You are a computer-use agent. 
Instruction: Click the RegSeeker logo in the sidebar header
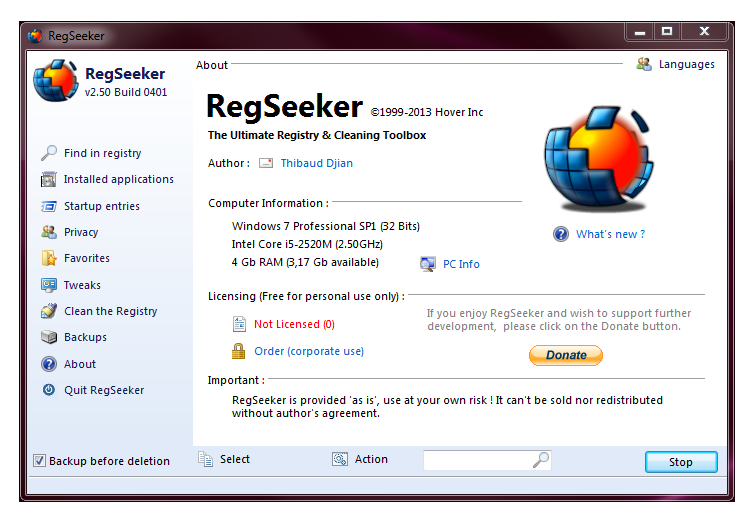tap(56, 81)
